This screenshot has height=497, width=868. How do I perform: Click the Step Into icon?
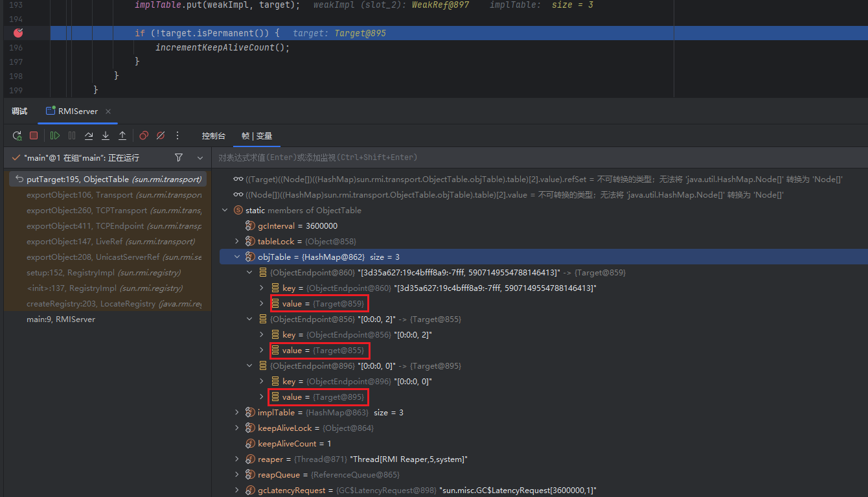pyautogui.click(x=106, y=135)
